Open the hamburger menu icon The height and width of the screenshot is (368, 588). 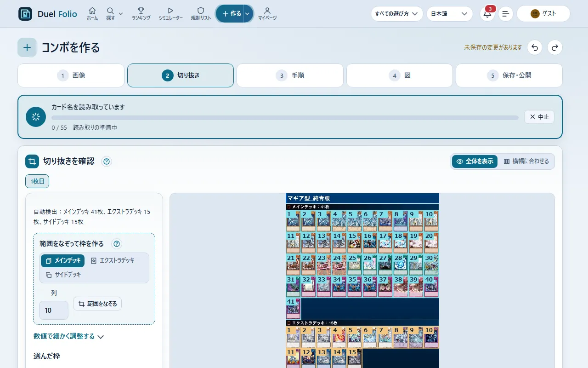click(506, 14)
